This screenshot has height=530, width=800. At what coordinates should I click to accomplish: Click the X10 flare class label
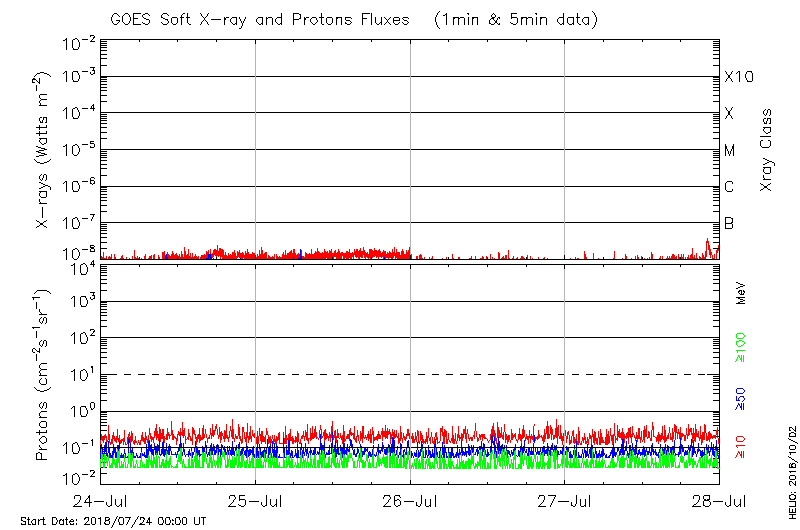[x=738, y=77]
